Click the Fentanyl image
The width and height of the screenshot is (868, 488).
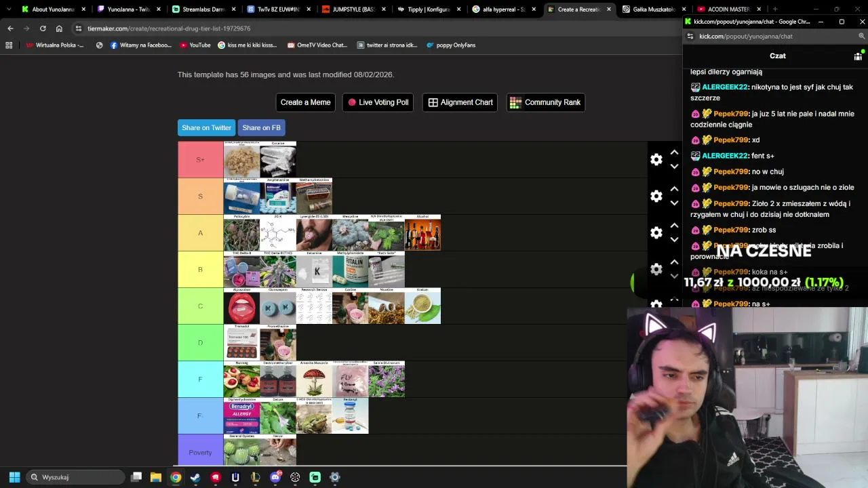[351, 415]
